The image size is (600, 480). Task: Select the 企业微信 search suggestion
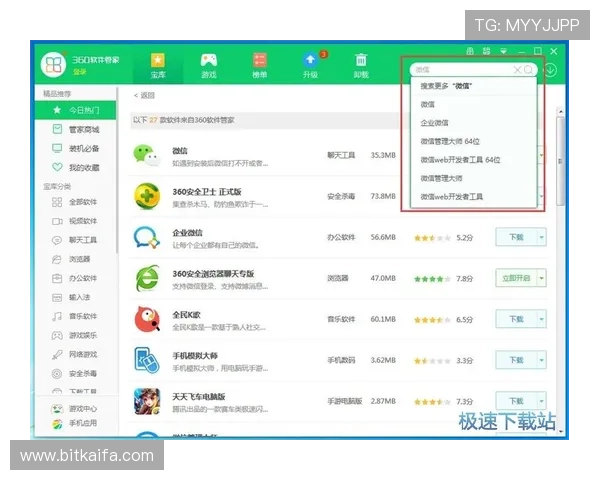(x=473, y=123)
